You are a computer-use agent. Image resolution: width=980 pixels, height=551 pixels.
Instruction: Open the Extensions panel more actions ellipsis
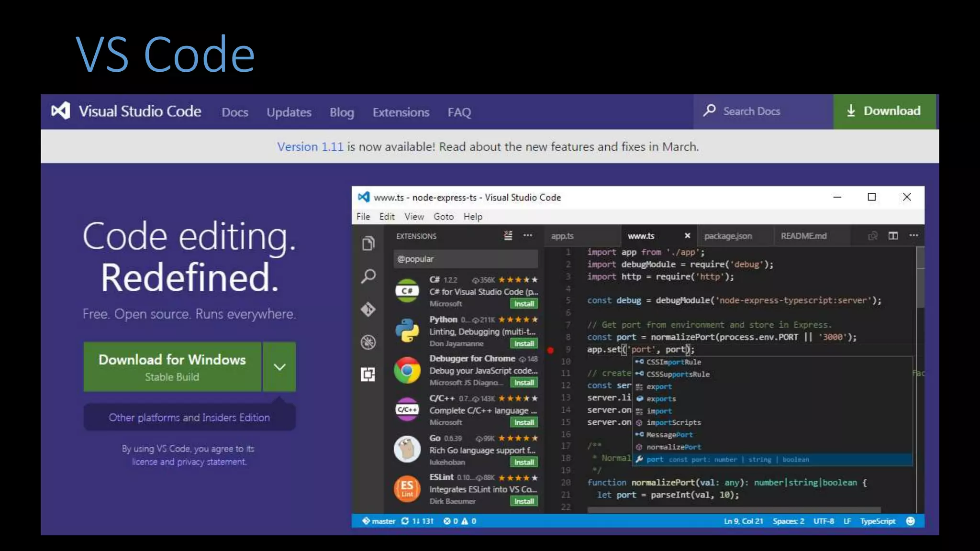pyautogui.click(x=528, y=235)
